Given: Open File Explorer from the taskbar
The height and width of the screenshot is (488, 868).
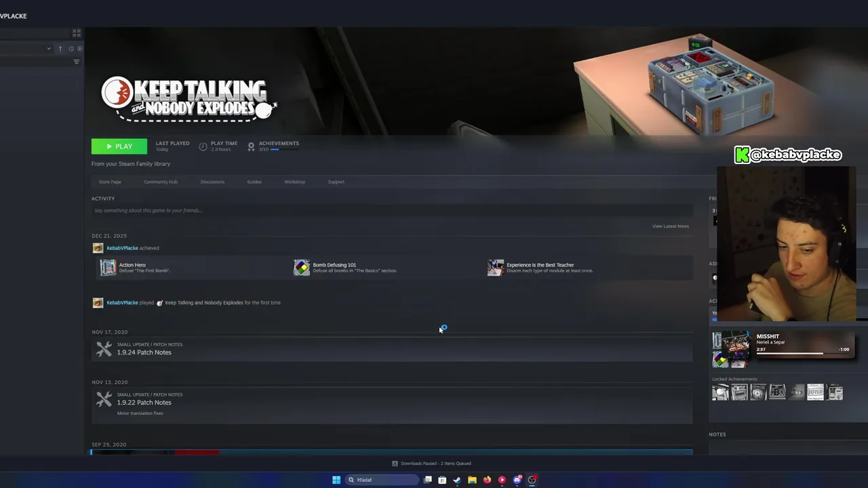Looking at the screenshot, I should tap(472, 480).
